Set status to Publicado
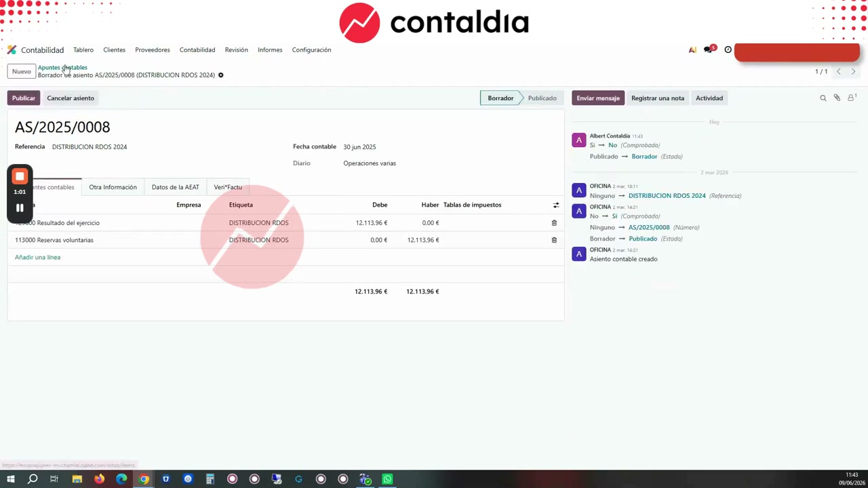The width and height of the screenshot is (868, 488). [542, 98]
